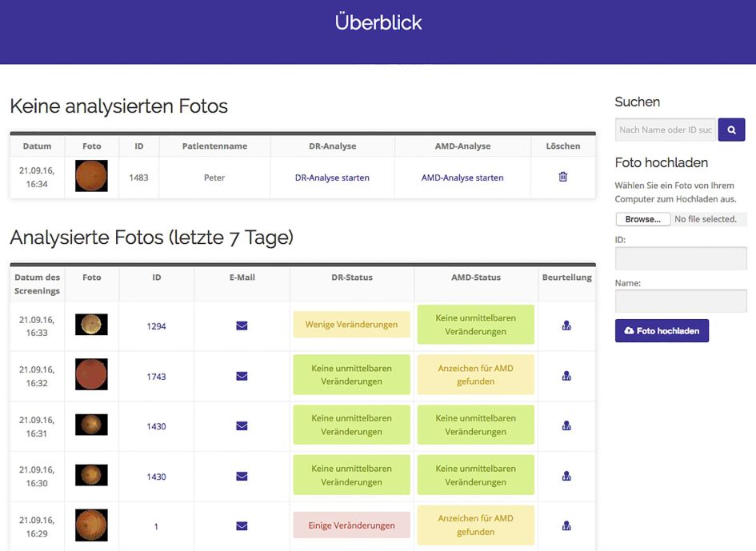The width and height of the screenshot is (756, 551).
Task: Send e-mail for screening ID 1743
Action: tap(242, 376)
